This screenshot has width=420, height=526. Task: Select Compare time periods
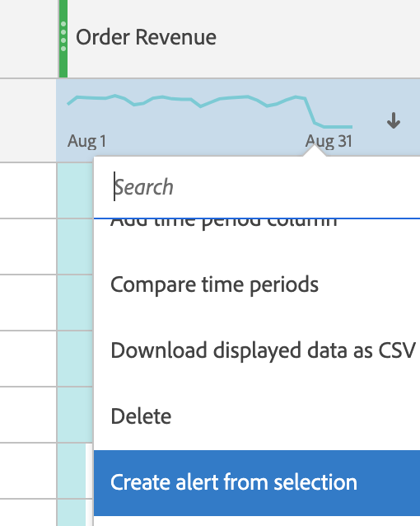click(214, 284)
